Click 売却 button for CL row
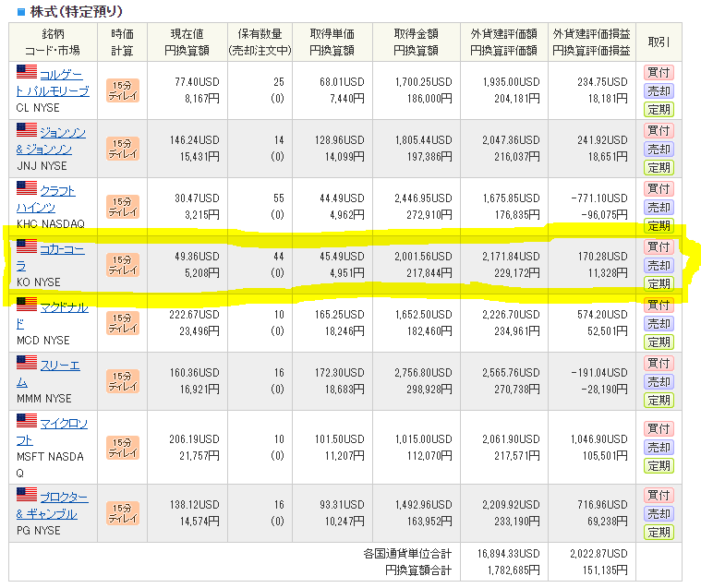The image size is (701, 588). click(x=659, y=91)
